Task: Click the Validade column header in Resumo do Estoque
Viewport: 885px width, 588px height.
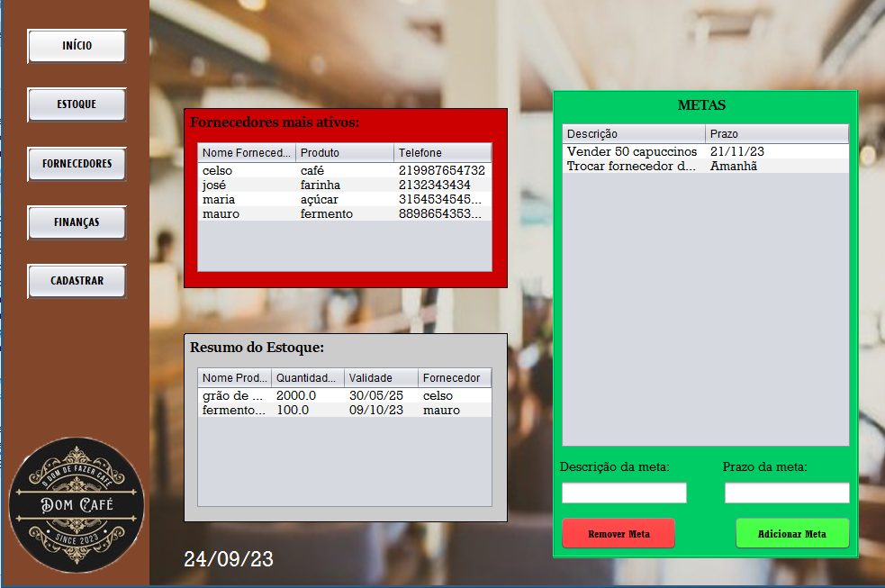Action: coord(379,378)
